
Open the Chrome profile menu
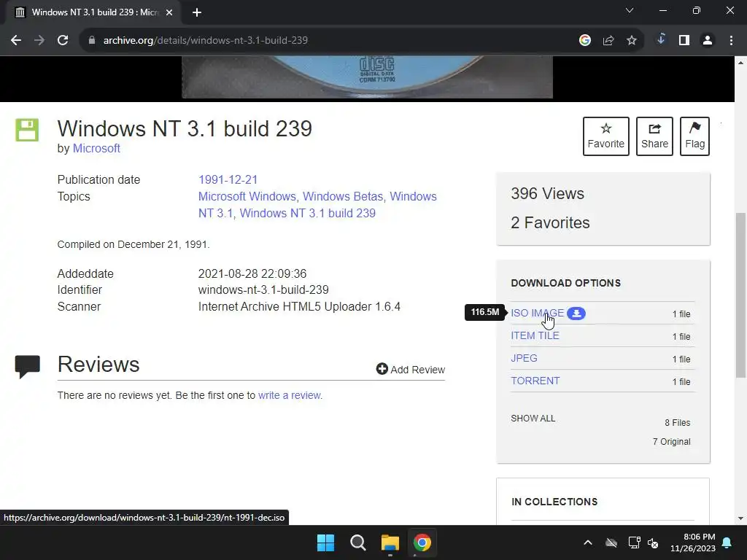708,41
